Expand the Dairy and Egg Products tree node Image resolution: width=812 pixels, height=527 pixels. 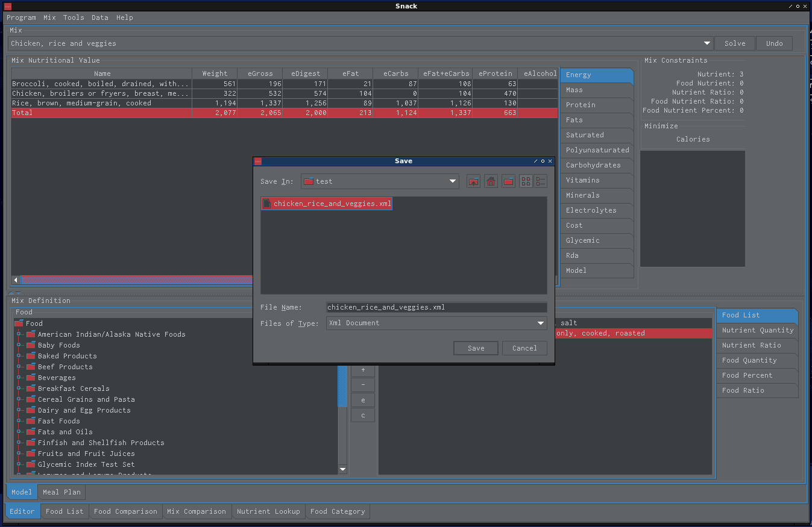(19, 410)
